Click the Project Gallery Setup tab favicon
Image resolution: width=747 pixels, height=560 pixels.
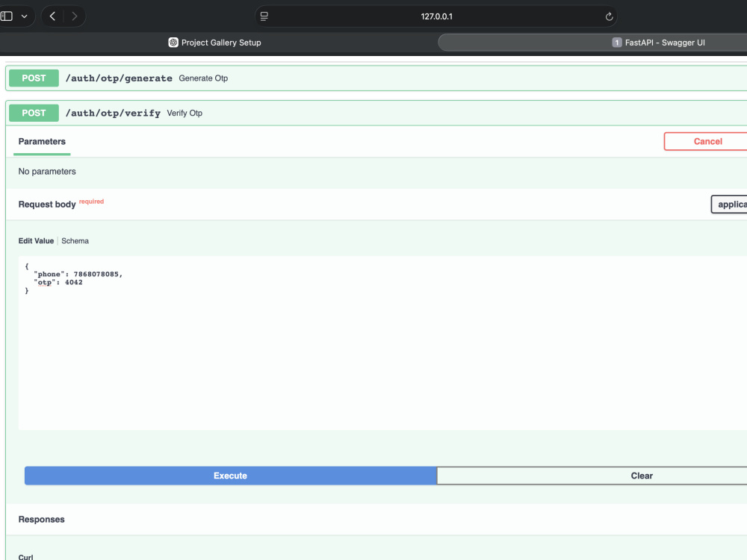(173, 43)
